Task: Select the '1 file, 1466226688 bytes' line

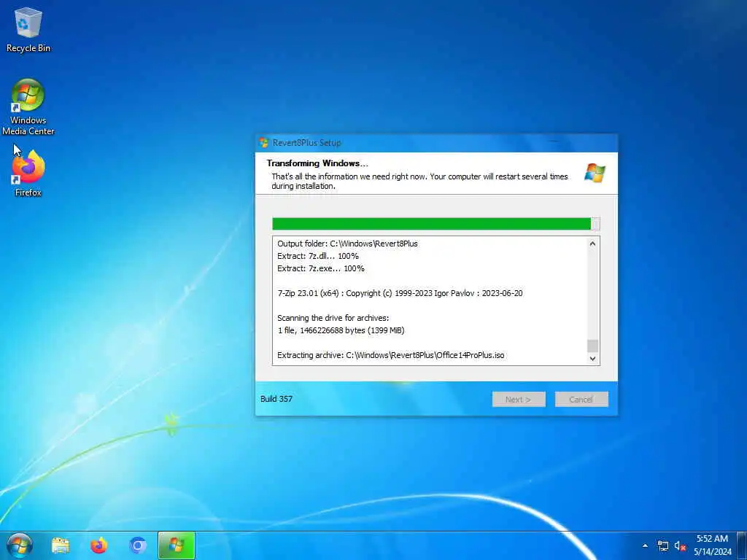Action: click(x=341, y=330)
